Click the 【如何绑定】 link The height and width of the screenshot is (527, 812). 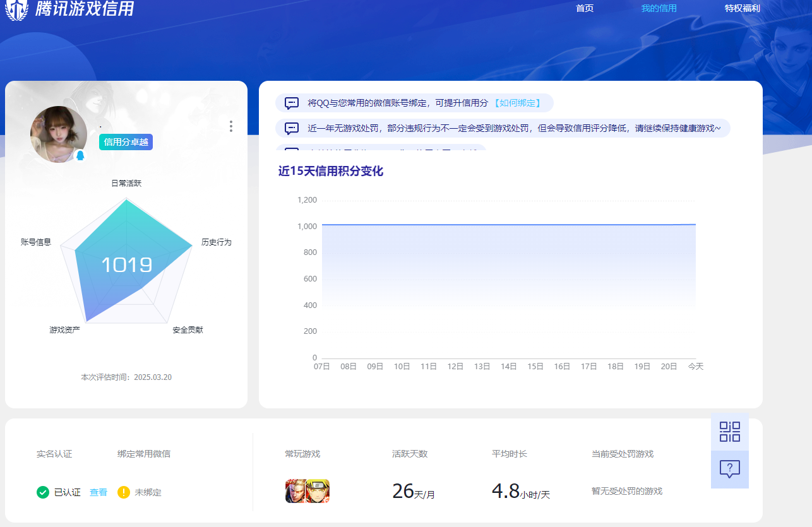pyautogui.click(x=517, y=103)
